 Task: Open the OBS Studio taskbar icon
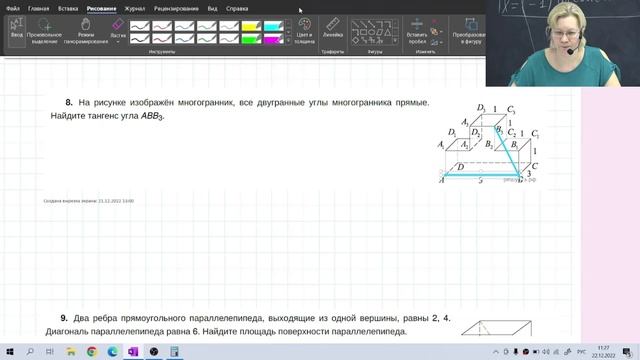(x=154, y=351)
